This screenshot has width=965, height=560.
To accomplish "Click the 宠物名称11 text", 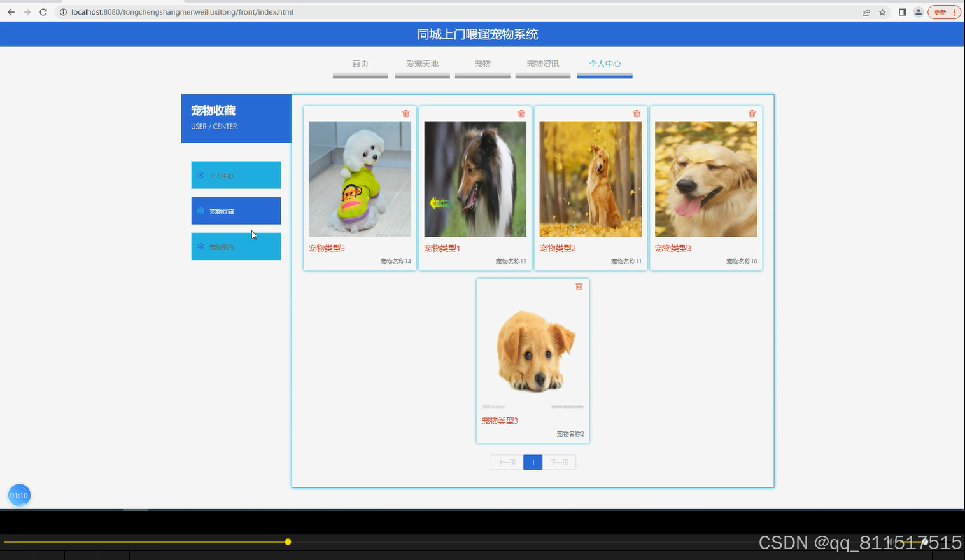I will [x=626, y=262].
